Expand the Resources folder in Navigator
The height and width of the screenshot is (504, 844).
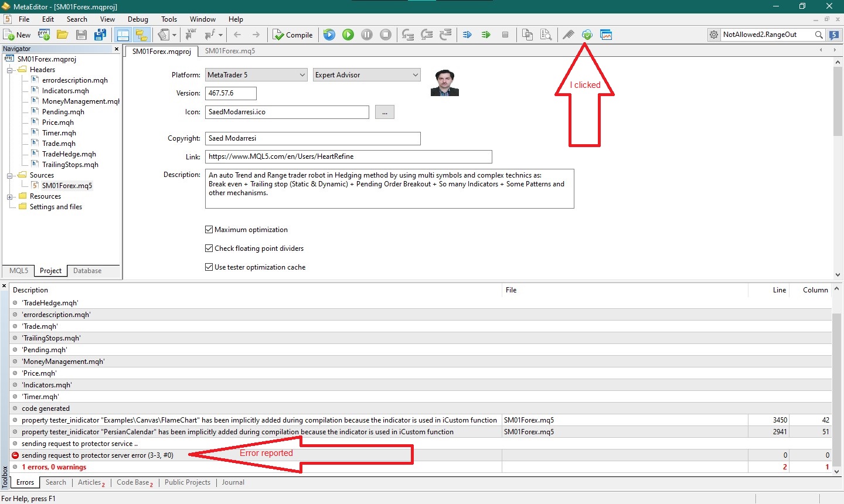(x=10, y=196)
